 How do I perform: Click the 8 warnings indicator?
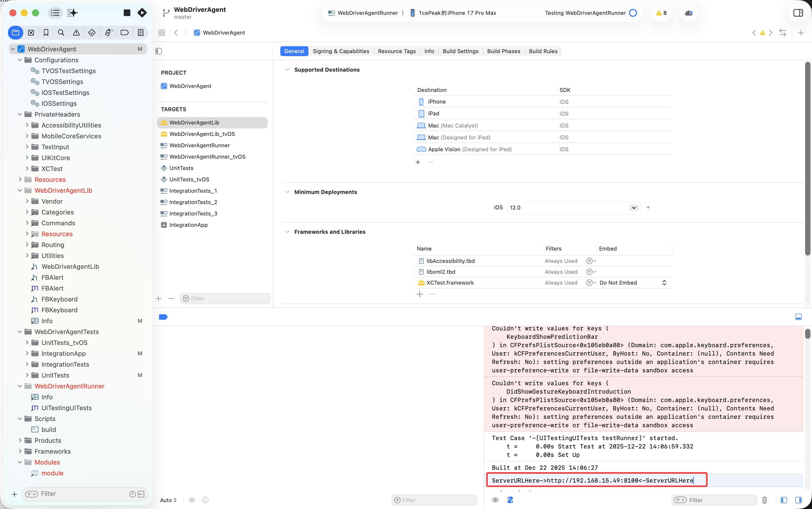[x=661, y=13]
